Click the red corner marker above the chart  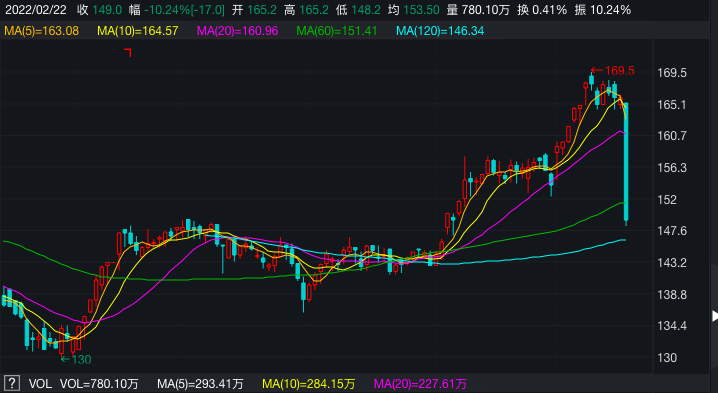tap(128, 52)
